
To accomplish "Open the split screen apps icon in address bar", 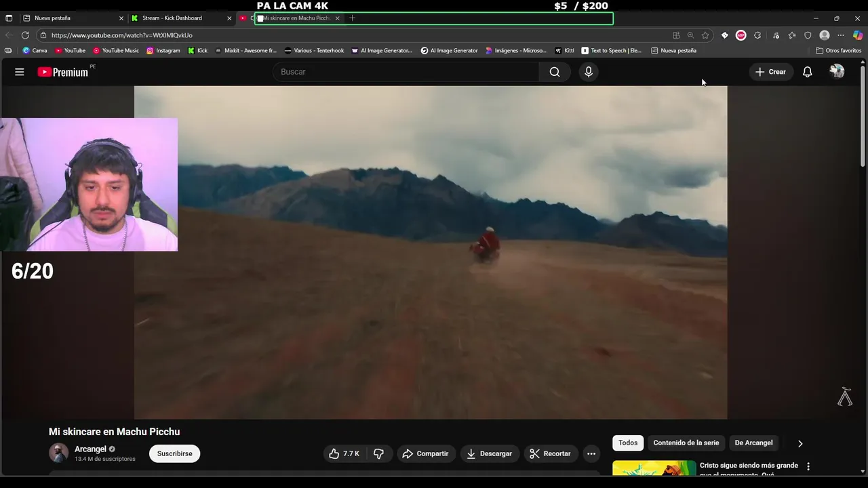I will [x=676, y=35].
